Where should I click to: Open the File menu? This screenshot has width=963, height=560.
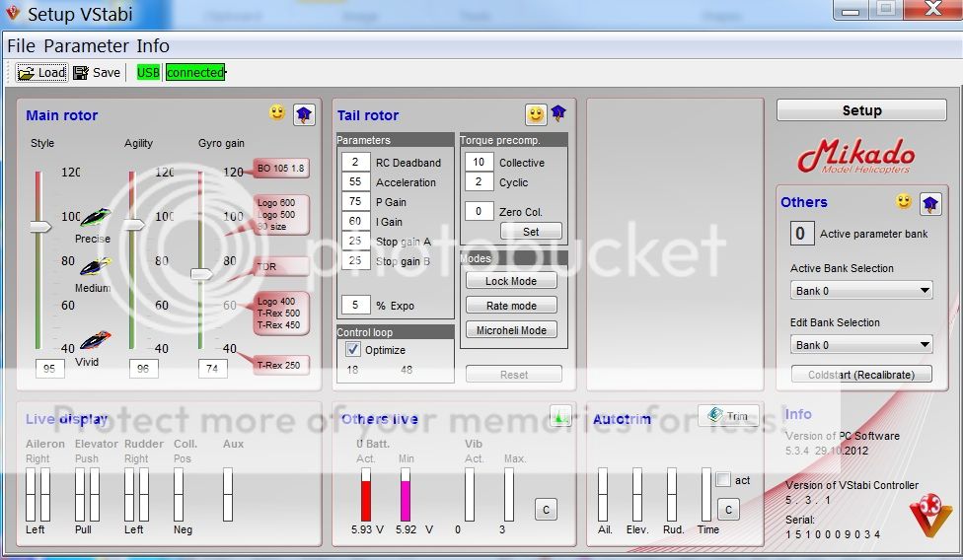(x=21, y=46)
